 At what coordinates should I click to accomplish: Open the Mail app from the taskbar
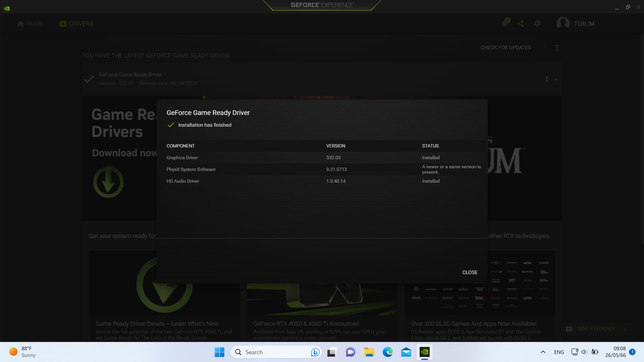coord(406,352)
